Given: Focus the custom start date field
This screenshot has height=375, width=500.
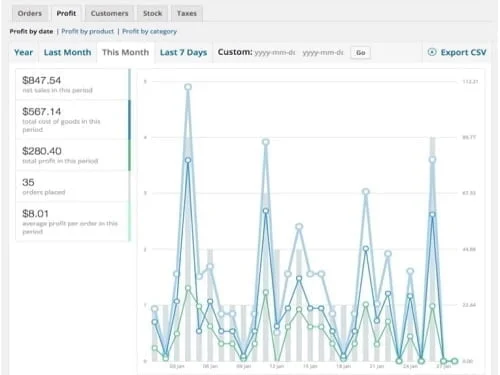Looking at the screenshot, I should (275, 53).
